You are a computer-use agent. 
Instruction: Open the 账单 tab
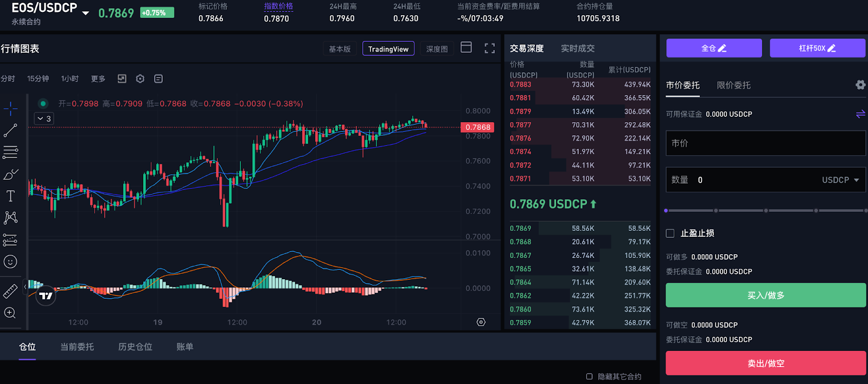point(185,347)
